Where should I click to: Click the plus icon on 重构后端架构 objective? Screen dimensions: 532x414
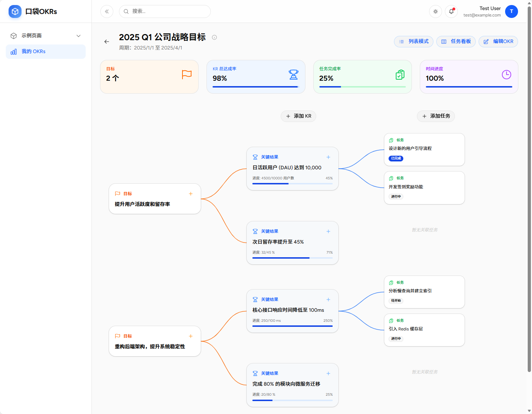[191, 336]
